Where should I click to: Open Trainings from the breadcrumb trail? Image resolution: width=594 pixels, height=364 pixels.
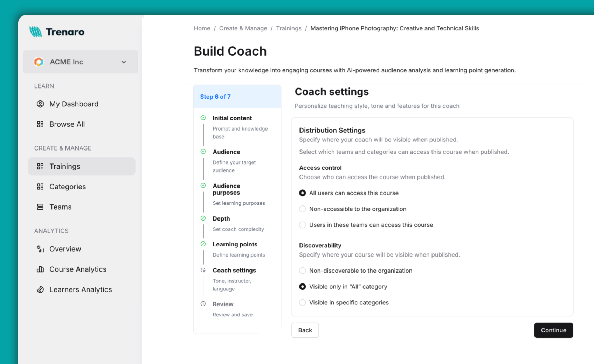289,28
